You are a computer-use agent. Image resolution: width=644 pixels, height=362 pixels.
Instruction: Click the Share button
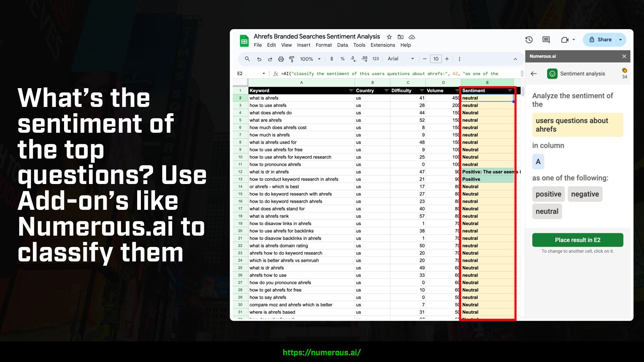[600, 40]
